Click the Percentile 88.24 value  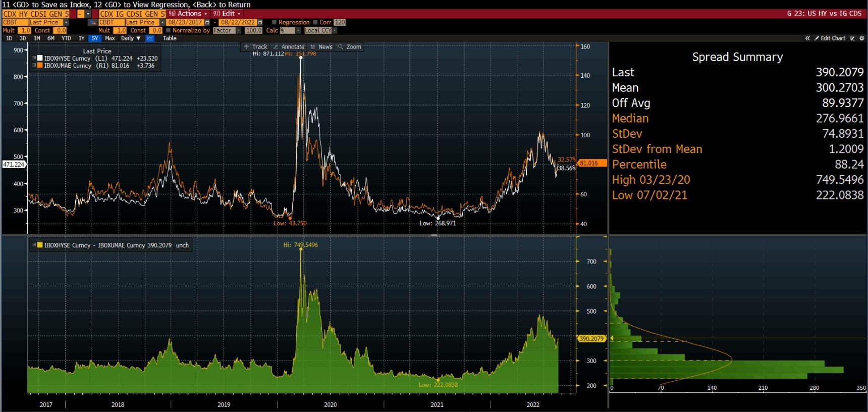(x=849, y=164)
